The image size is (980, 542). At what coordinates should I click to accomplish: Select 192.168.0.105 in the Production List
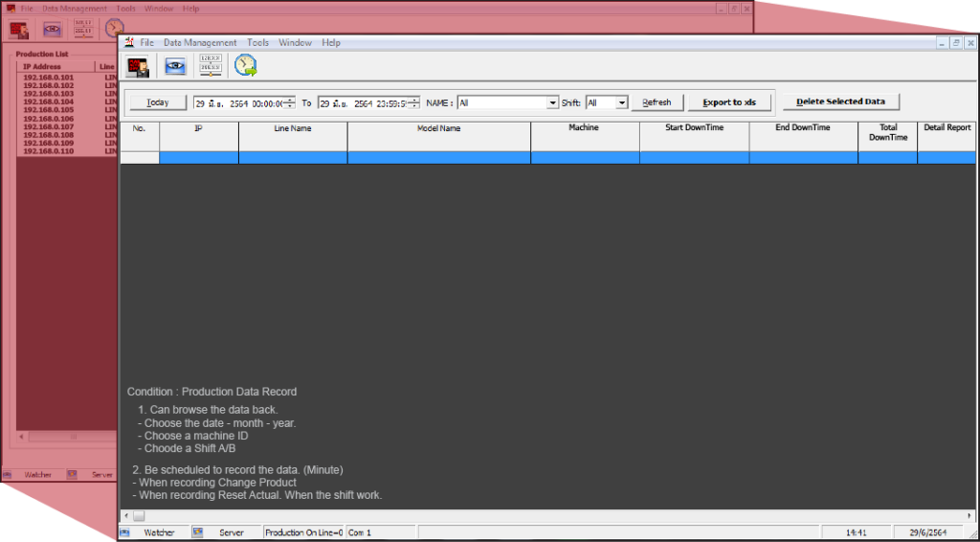pyautogui.click(x=48, y=110)
